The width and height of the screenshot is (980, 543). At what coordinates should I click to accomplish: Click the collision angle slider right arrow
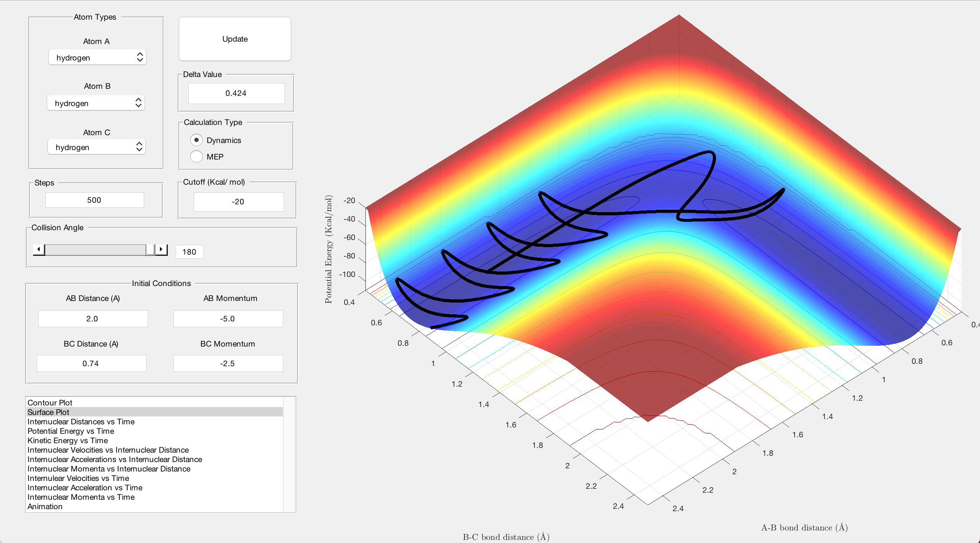pos(161,249)
